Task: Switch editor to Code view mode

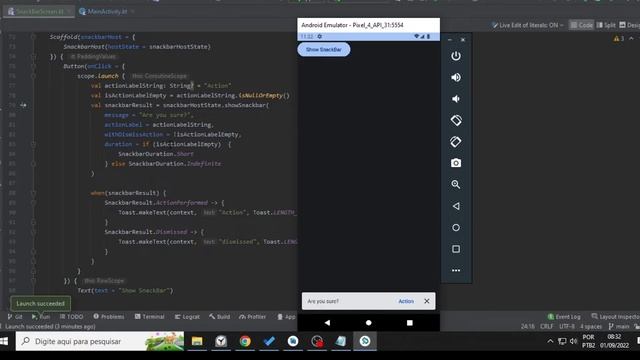Action: pos(581,25)
